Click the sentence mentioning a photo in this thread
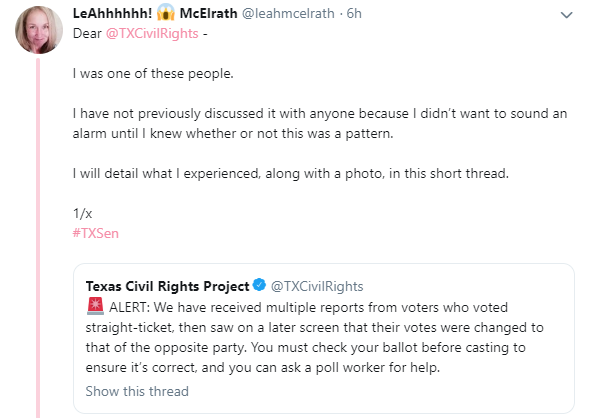The image size is (603, 418). point(291,173)
